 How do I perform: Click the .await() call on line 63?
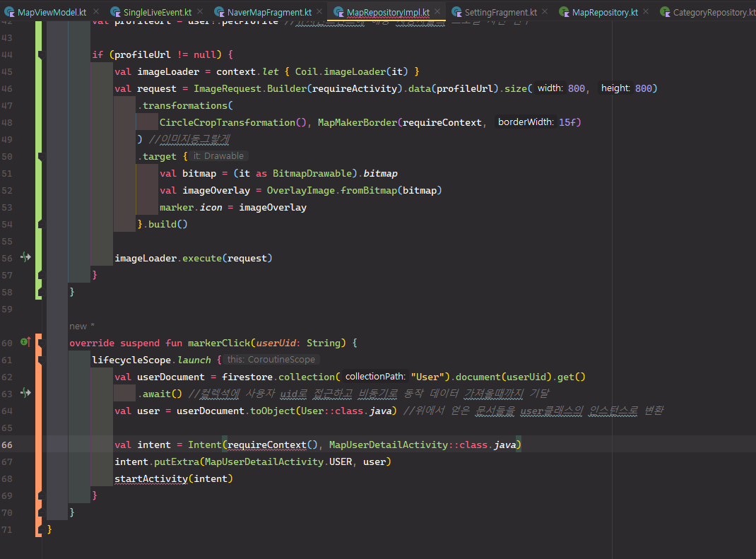click(160, 394)
